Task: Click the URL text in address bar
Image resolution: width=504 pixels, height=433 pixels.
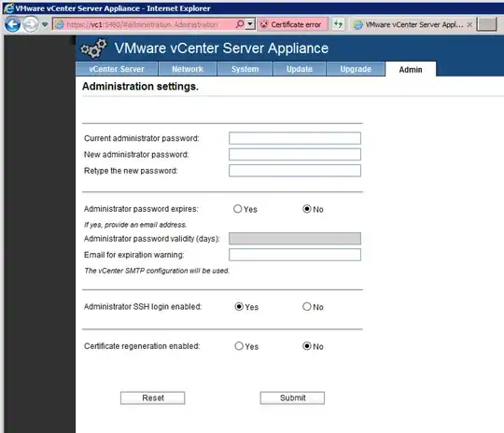Action: coord(142,24)
